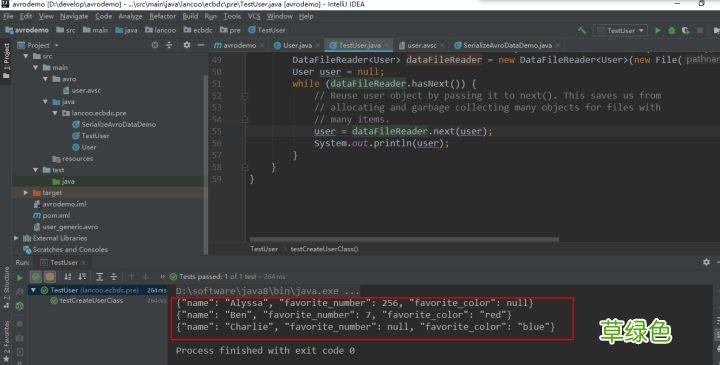Click the editor horizontal scrollbar
The height and width of the screenshot is (365, 720).
tap(404, 239)
